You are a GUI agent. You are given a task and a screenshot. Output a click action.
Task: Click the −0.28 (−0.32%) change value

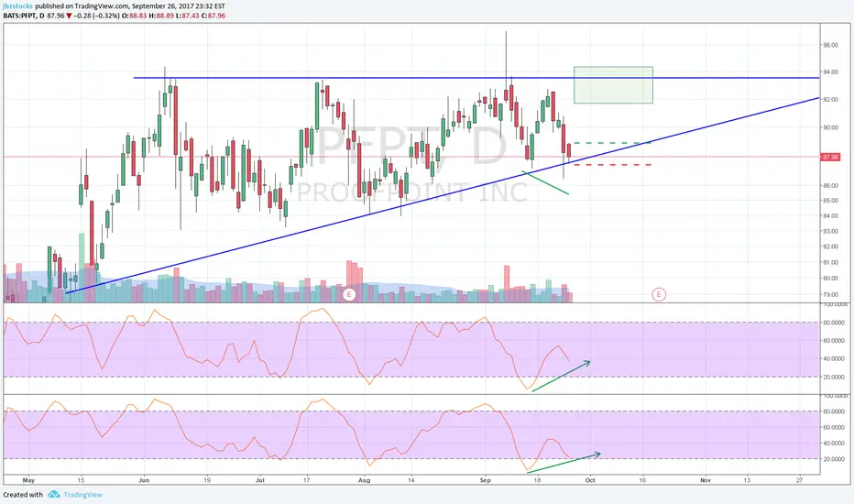point(97,16)
